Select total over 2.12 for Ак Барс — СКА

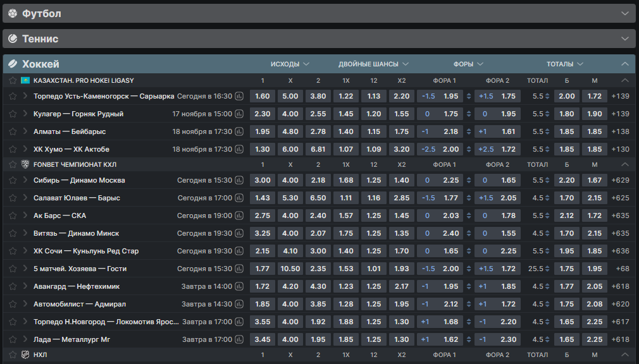(566, 215)
